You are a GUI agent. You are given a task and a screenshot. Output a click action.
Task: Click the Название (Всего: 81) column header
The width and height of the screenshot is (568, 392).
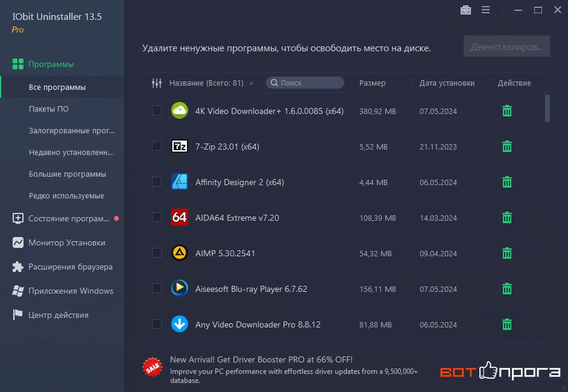point(206,83)
